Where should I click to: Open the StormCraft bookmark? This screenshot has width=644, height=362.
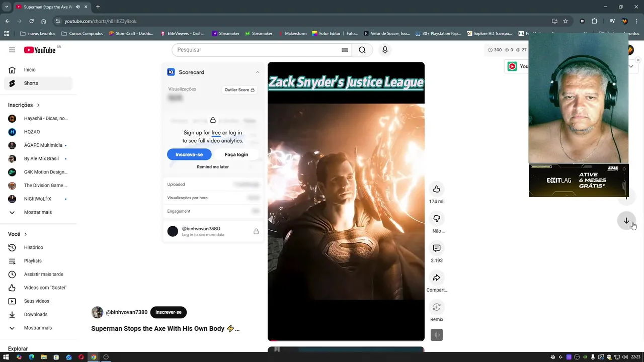[131, 34]
